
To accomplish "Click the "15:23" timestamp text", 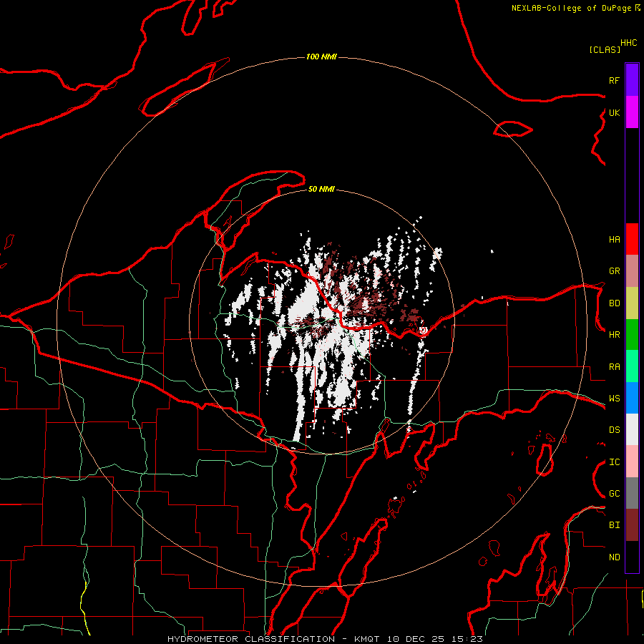I will 467,639.
